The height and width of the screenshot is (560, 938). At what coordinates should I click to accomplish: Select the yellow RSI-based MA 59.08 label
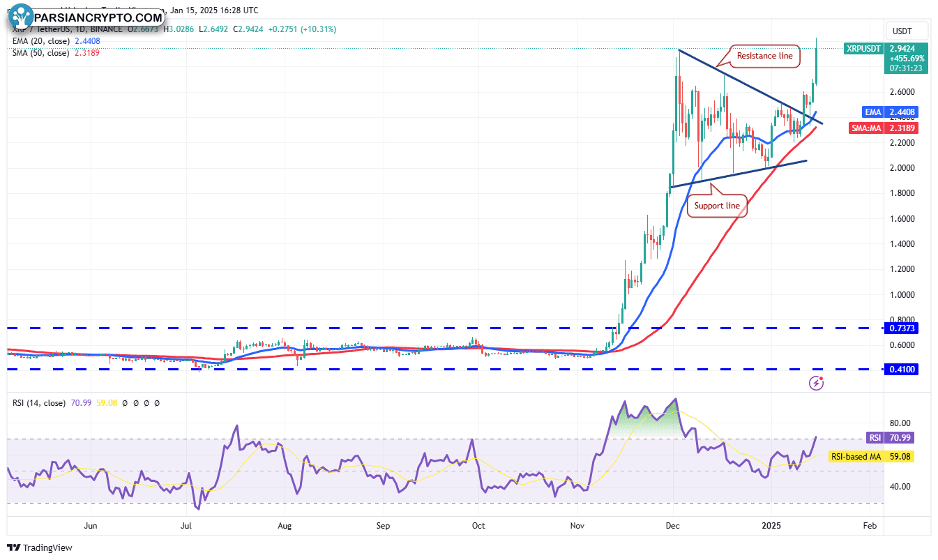pos(871,457)
